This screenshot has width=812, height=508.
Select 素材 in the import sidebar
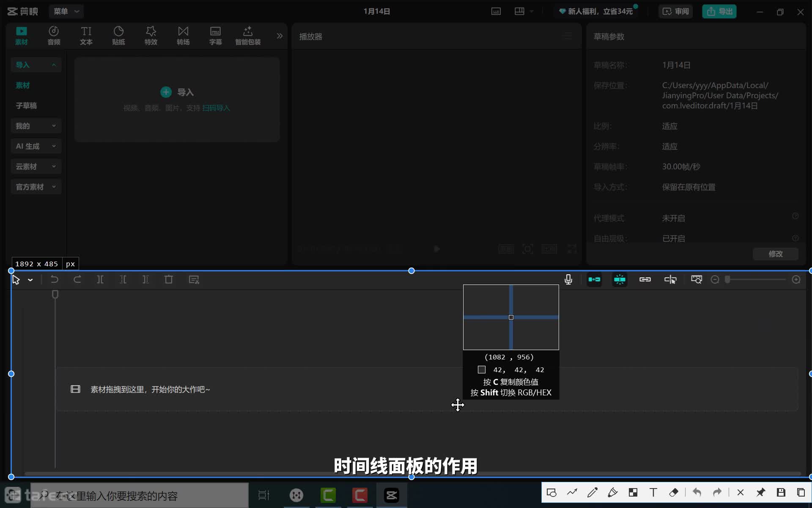click(23, 85)
